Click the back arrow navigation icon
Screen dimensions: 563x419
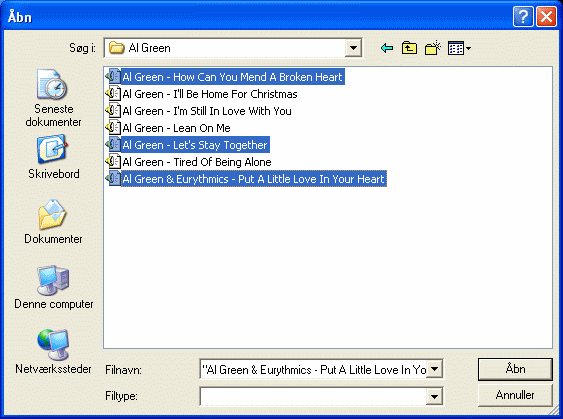[x=387, y=48]
